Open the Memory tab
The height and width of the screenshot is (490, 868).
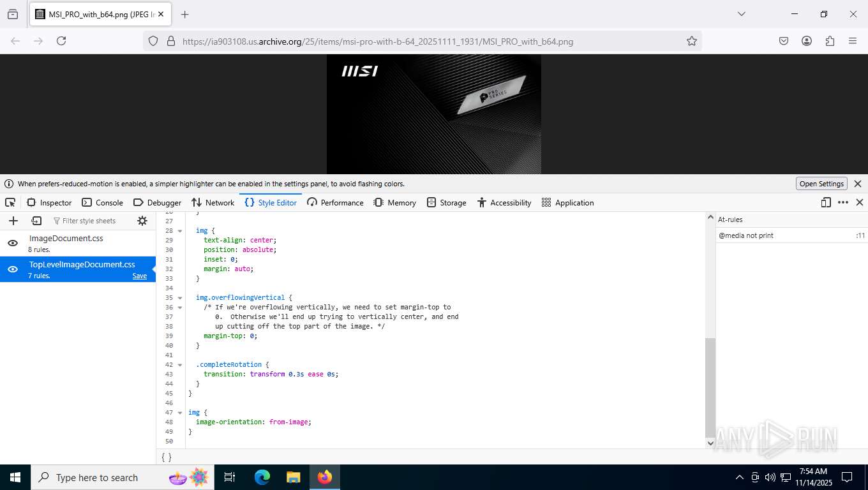point(394,202)
